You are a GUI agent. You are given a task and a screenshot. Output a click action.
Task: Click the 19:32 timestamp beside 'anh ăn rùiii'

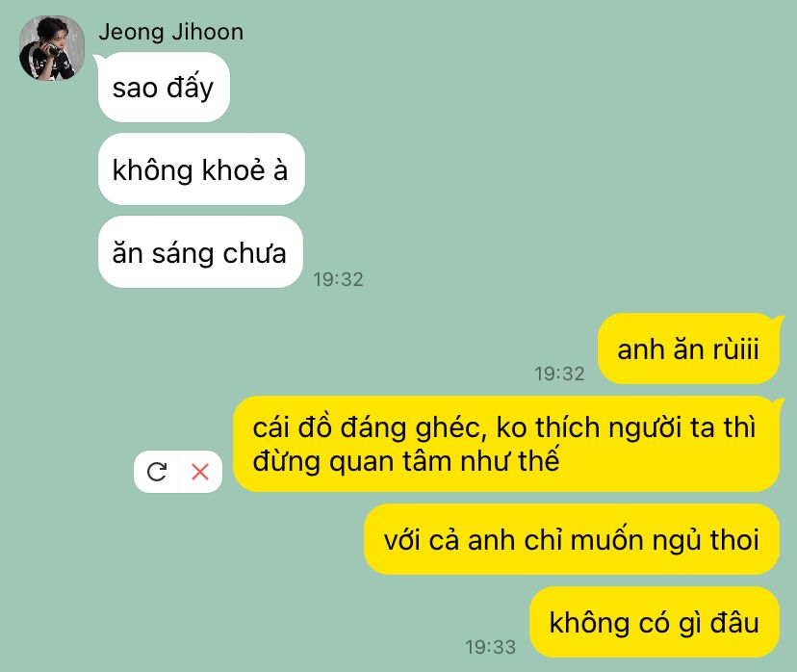pos(559,374)
